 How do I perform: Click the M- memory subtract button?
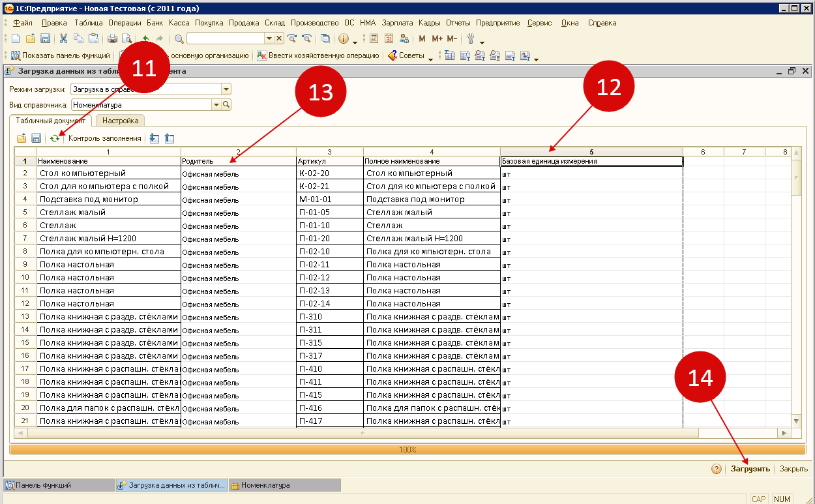(x=452, y=38)
